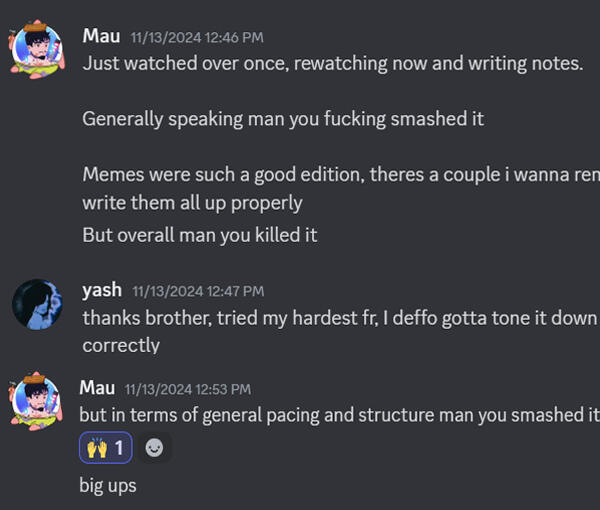This screenshot has height=510, width=600.
Task: Click the 'write them all up properly' line
Action: [192, 201]
